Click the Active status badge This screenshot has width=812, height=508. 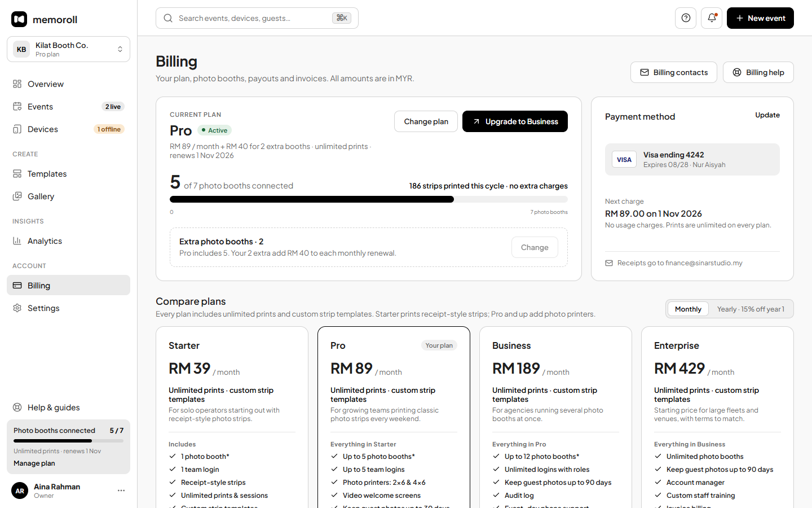pyautogui.click(x=215, y=130)
